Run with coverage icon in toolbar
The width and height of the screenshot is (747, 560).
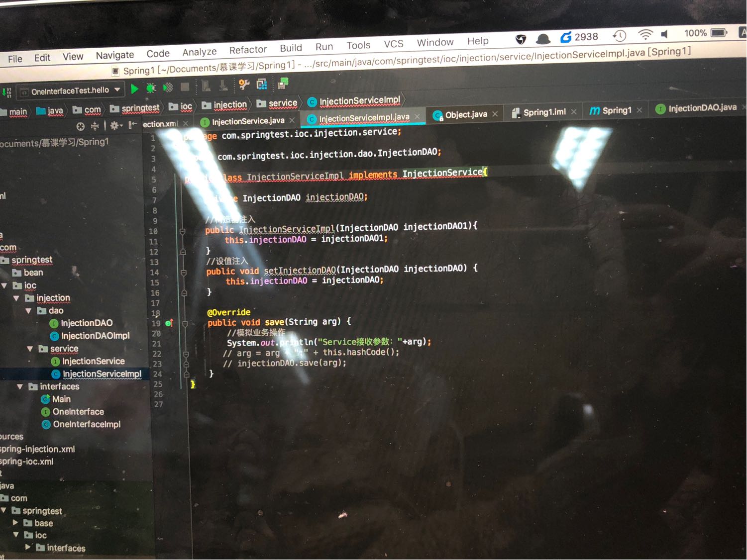168,88
